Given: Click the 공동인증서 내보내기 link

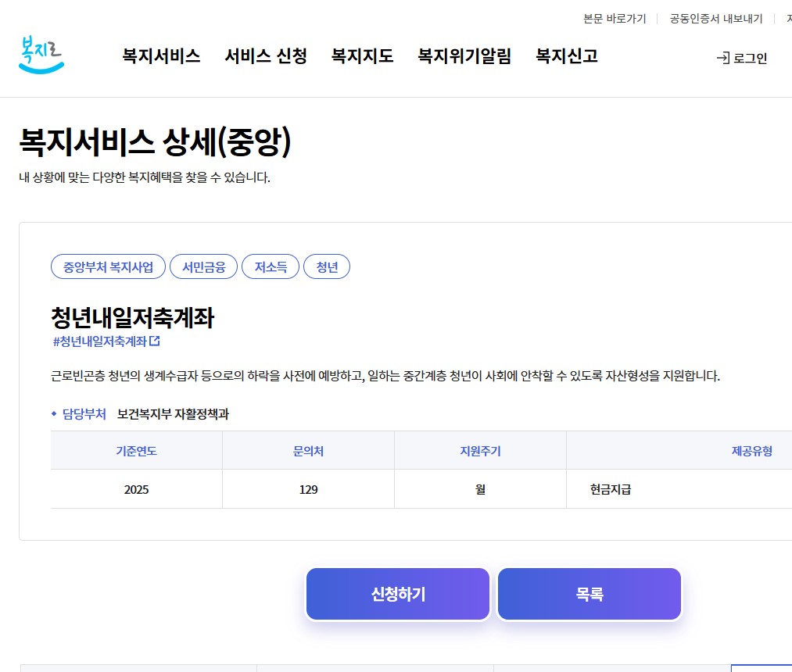Looking at the screenshot, I should pyautogui.click(x=715, y=19).
